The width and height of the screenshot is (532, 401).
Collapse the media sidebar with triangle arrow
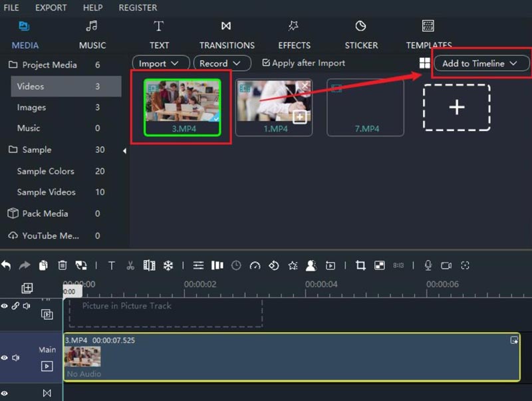tap(124, 151)
